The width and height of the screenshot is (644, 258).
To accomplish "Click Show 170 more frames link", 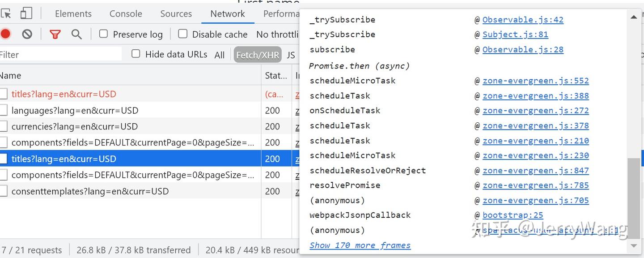I will click(360, 245).
